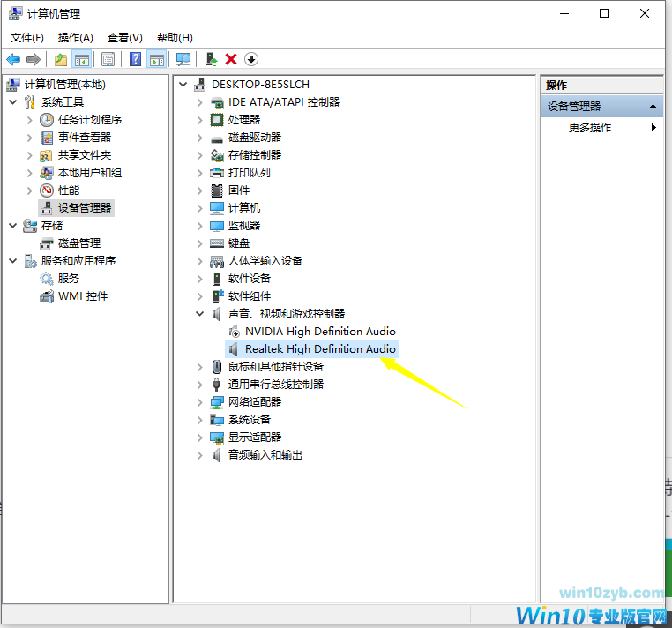This screenshot has width=672, height=628.
Task: Expand the 任务计划程序 tree node
Action: [x=30, y=120]
